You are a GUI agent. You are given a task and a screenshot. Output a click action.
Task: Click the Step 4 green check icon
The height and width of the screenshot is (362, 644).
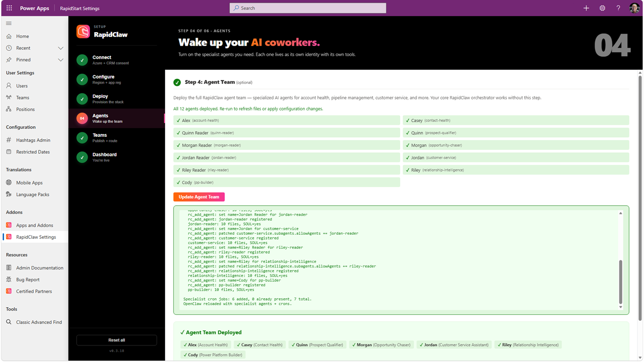coord(177,82)
